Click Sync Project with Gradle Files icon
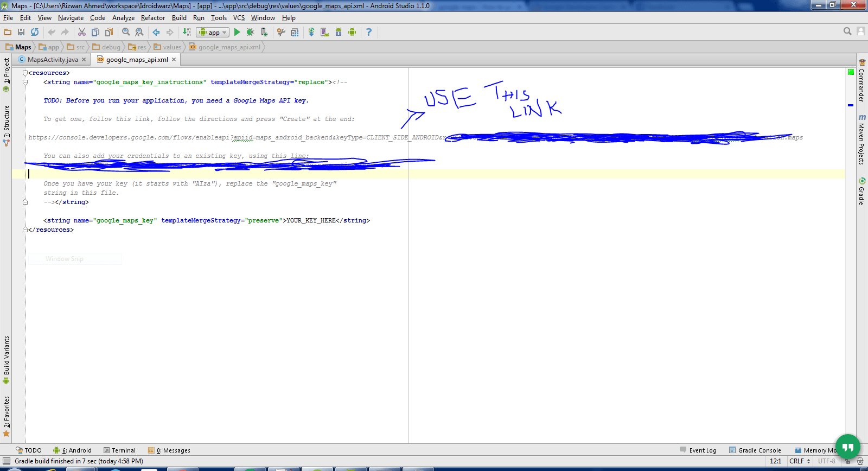Screen dimensions: 868x471 point(311,32)
